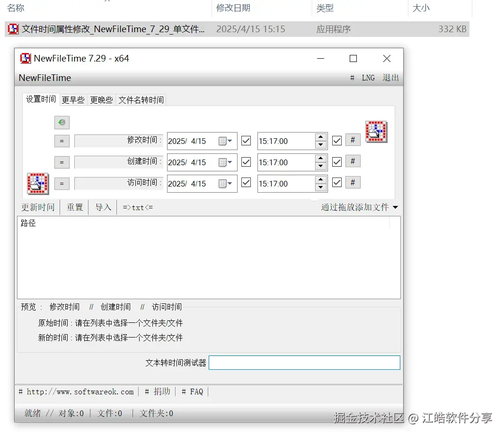
Task: Decrease 创建时间 time with down spinner arrow
Action: click(x=320, y=166)
